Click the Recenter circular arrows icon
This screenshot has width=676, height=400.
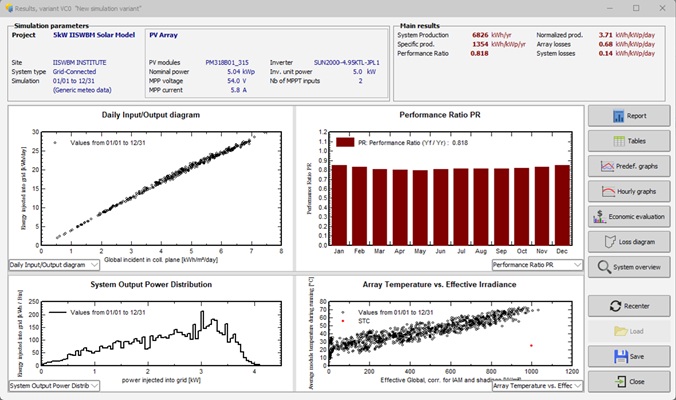click(x=615, y=306)
